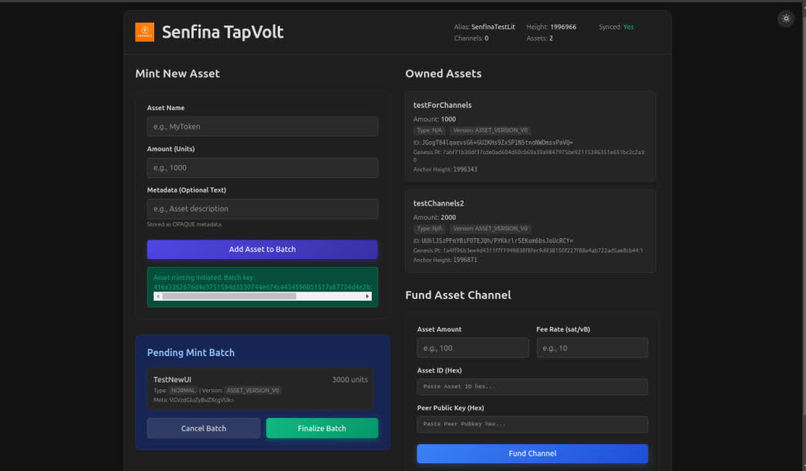This screenshot has height=471, width=806.
Task: Click the batch key horizontal scrollbar thumb
Action: click(x=229, y=296)
